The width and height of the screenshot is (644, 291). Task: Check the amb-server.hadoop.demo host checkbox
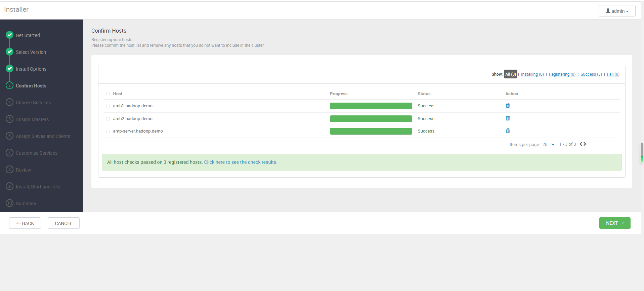click(108, 132)
